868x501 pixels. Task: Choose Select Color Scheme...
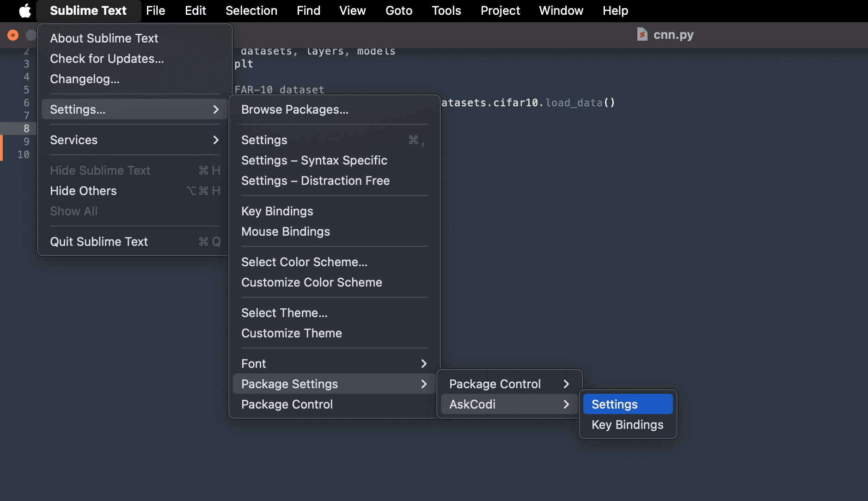point(334,262)
